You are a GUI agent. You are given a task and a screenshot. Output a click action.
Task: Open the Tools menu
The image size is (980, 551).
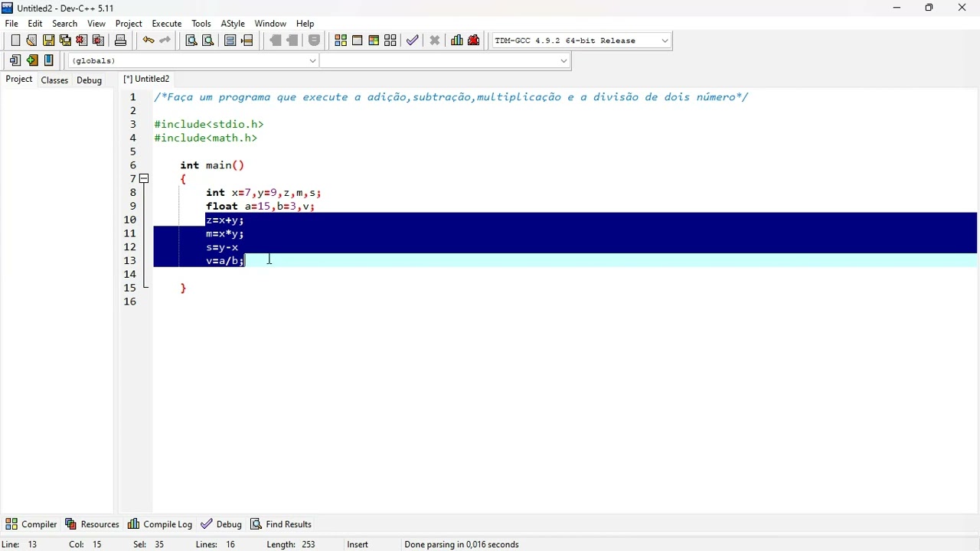pyautogui.click(x=201, y=24)
